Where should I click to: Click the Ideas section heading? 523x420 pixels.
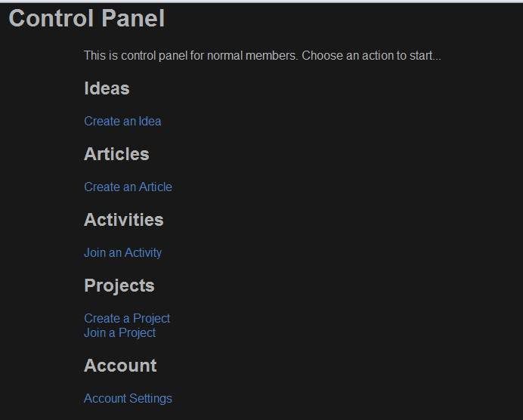(x=107, y=88)
